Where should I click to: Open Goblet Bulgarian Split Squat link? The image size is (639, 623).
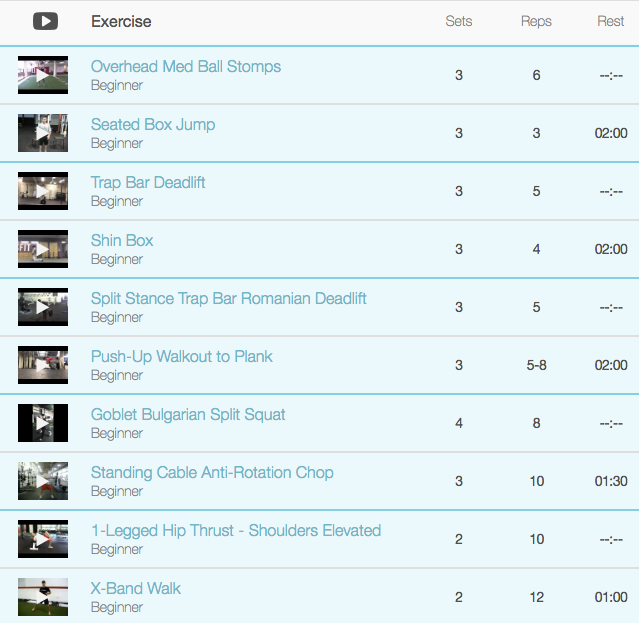point(188,414)
